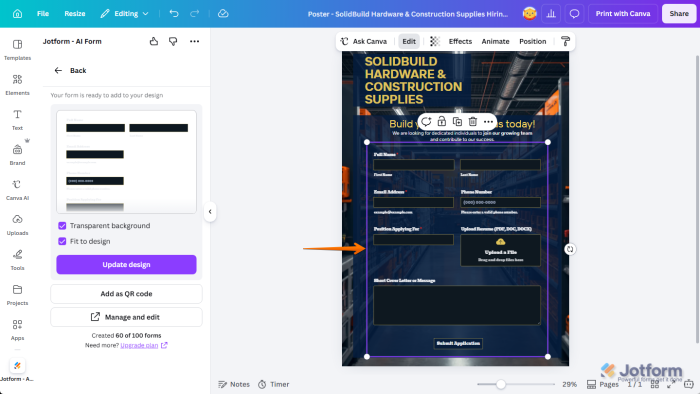The image size is (700, 394).
Task: Add comment from floating element toolbar
Action: click(x=426, y=121)
